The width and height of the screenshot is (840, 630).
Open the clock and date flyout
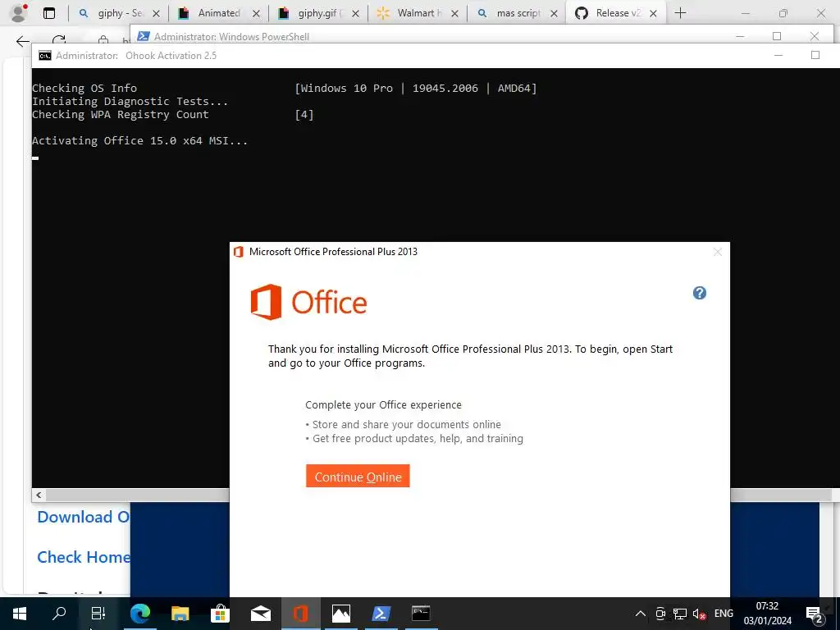click(767, 614)
